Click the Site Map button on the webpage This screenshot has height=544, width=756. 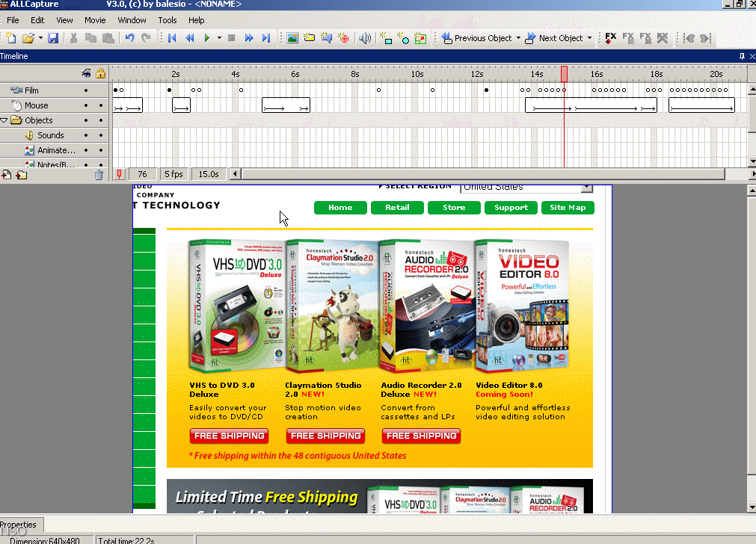point(568,208)
